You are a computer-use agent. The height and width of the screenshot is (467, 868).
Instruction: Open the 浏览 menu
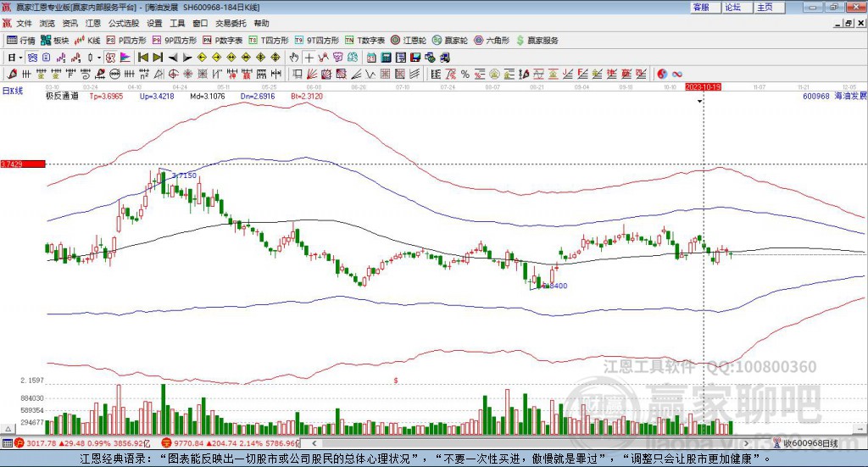coord(47,23)
